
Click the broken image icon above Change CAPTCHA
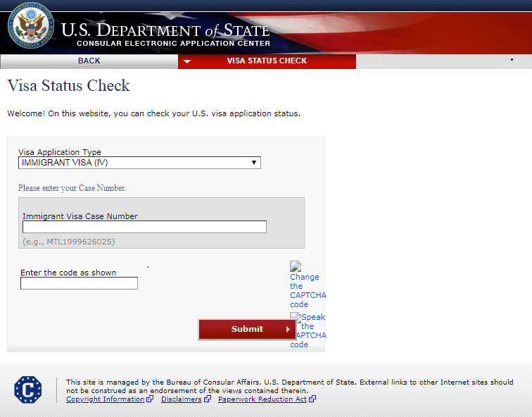pyautogui.click(x=296, y=267)
